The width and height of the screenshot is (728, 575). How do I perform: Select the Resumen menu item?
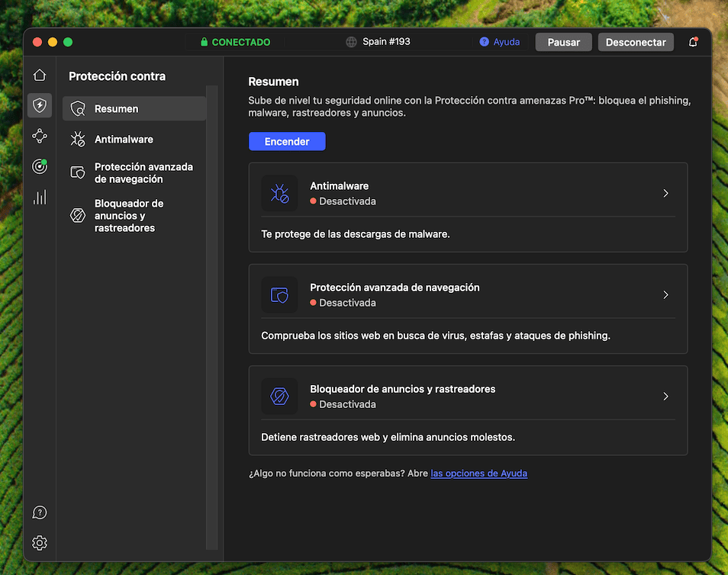[x=134, y=108]
